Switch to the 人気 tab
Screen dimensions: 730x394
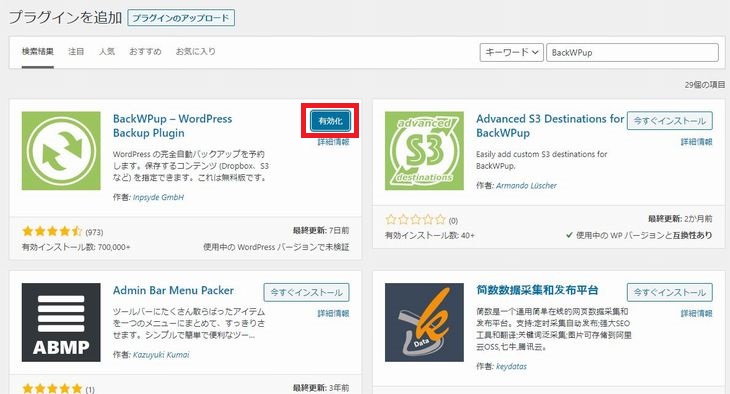[107, 52]
